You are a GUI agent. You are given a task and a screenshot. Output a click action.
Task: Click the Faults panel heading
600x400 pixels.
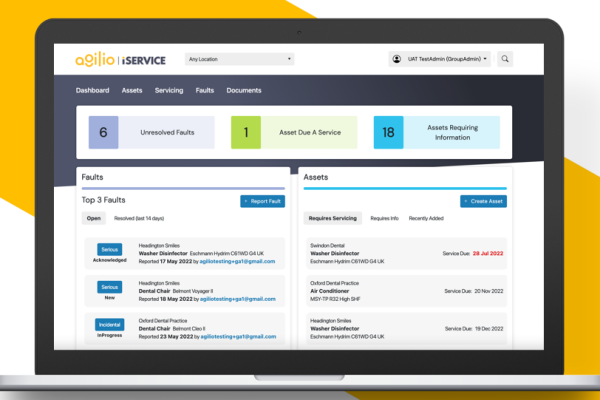pos(92,177)
